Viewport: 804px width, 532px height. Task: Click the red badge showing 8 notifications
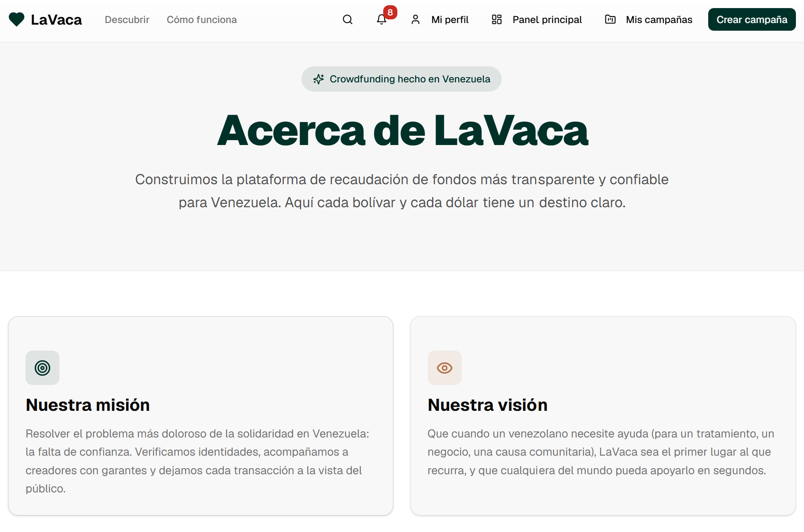pyautogui.click(x=390, y=12)
